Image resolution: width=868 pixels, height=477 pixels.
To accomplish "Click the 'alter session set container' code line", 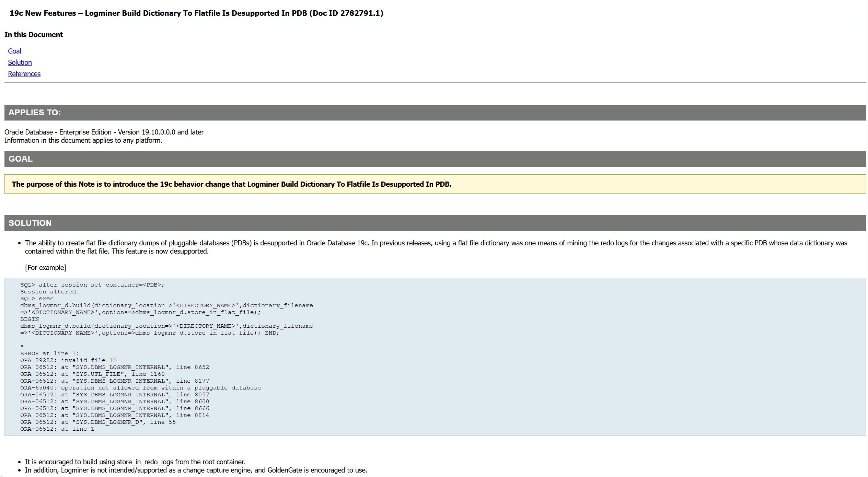I will tap(92, 285).
